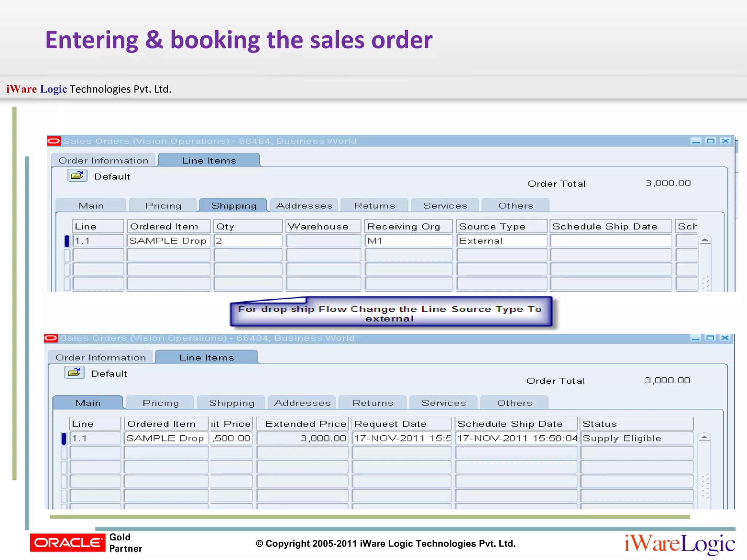Click Oracle Gold Partner logo
The height and width of the screenshot is (560, 747).
tap(86, 543)
